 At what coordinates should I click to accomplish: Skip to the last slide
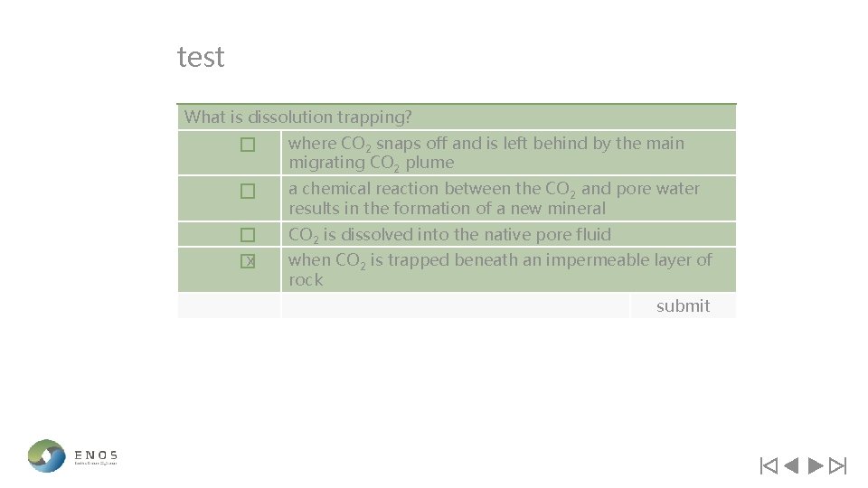coord(837,466)
